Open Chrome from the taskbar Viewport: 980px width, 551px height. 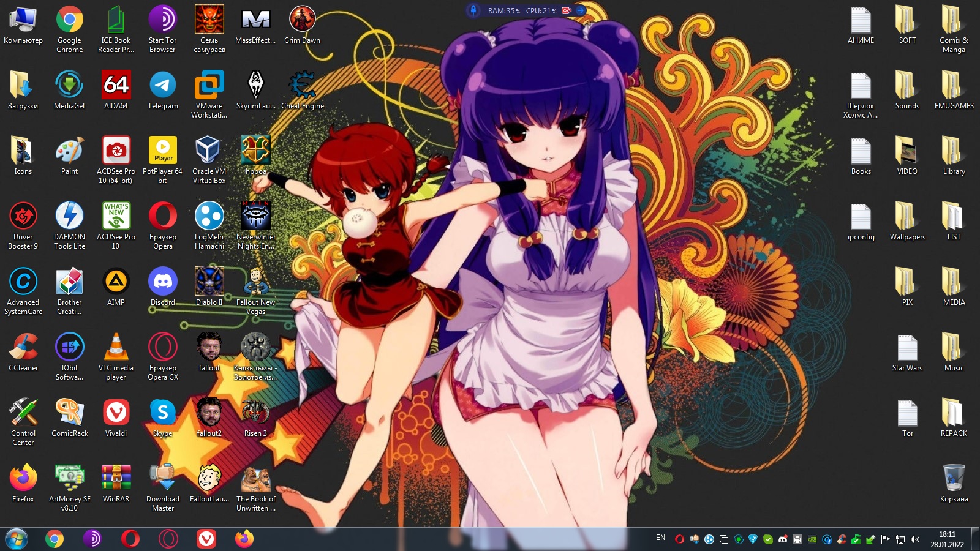point(54,539)
